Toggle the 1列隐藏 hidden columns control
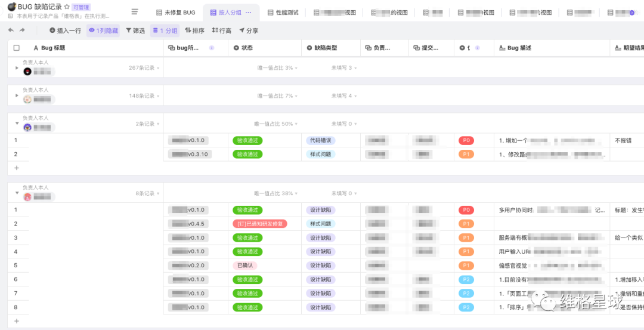The width and height of the screenshot is (644, 330). coord(103,30)
